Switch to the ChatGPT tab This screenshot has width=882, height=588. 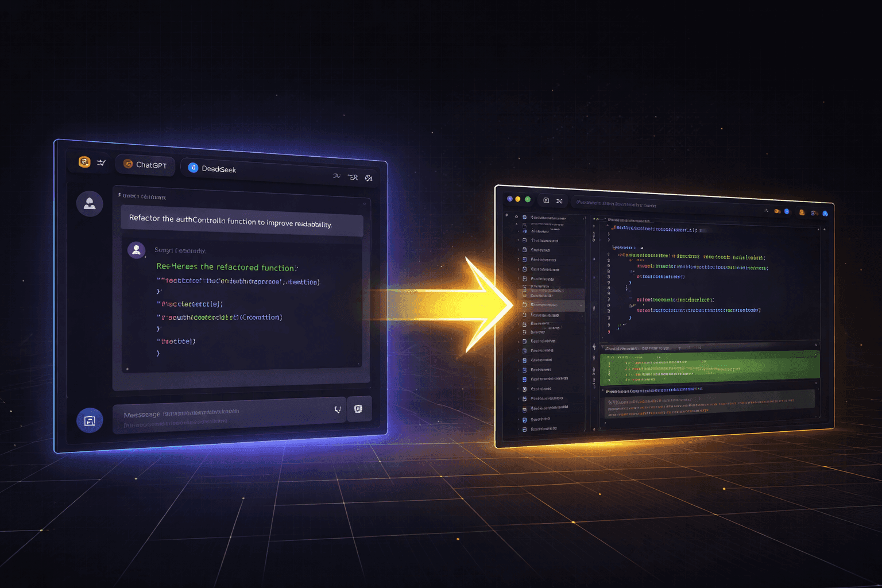145,164
